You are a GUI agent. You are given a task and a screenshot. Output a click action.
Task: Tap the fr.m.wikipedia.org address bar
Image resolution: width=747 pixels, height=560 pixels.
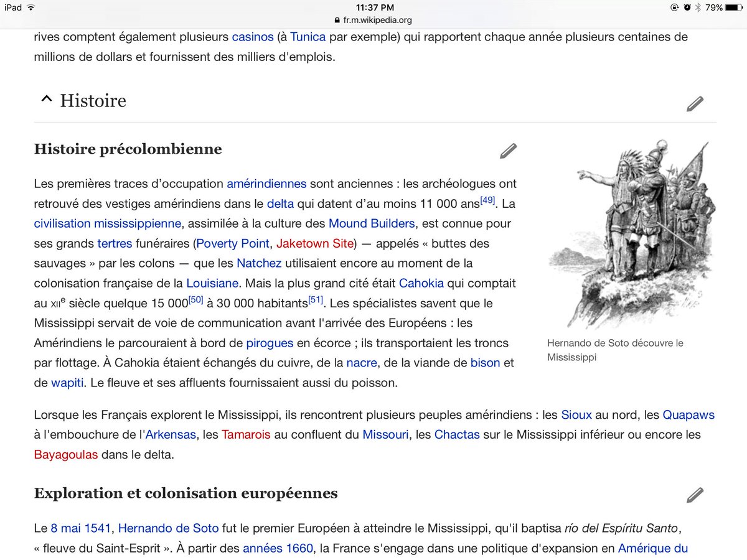click(374, 20)
